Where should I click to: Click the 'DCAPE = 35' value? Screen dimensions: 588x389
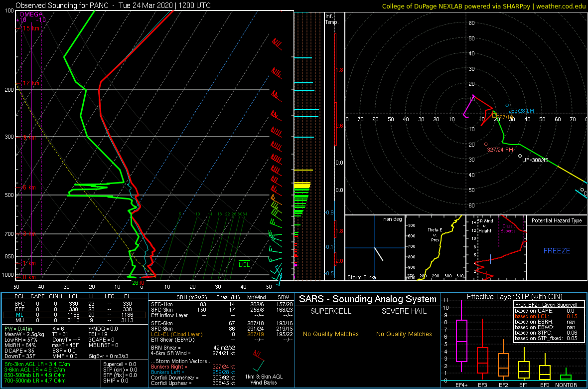(19, 351)
